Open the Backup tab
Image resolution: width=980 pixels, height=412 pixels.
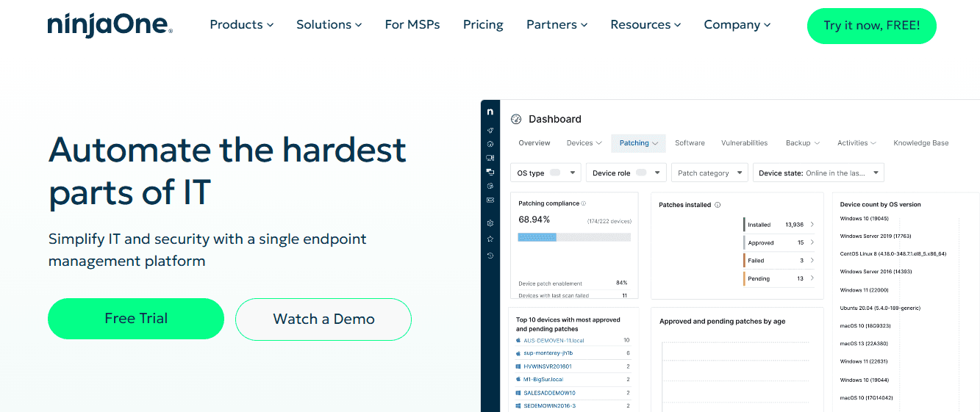tap(803, 143)
